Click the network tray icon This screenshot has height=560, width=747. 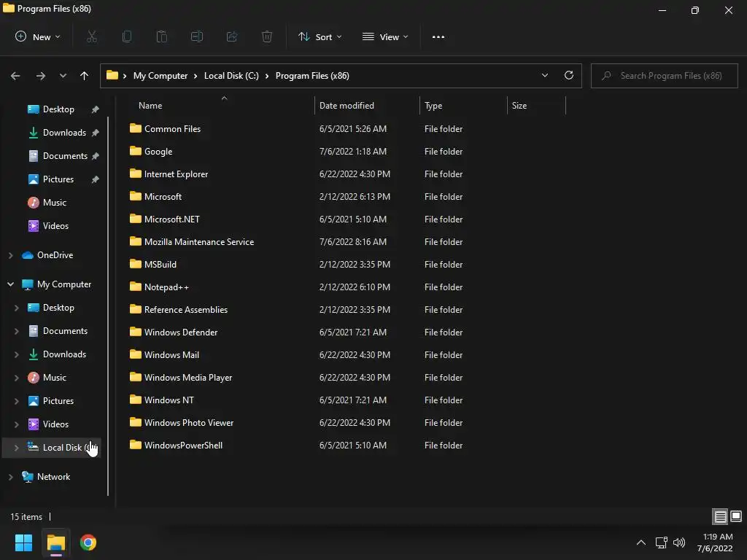pos(661,542)
